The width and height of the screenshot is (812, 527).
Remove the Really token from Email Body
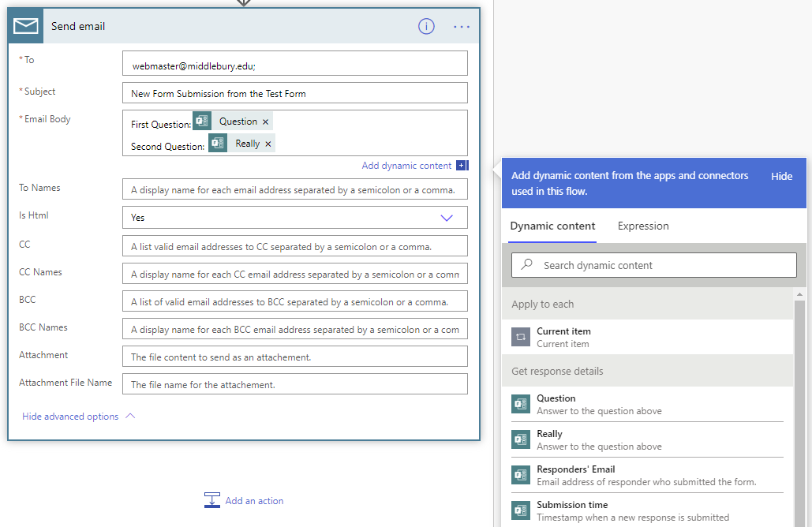(268, 144)
